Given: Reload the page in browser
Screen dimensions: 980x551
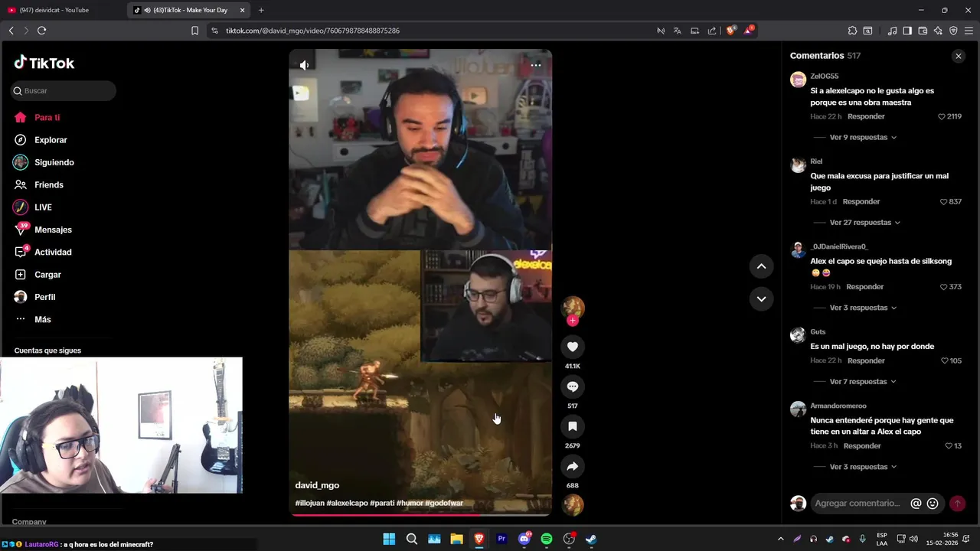Looking at the screenshot, I should tap(41, 31).
